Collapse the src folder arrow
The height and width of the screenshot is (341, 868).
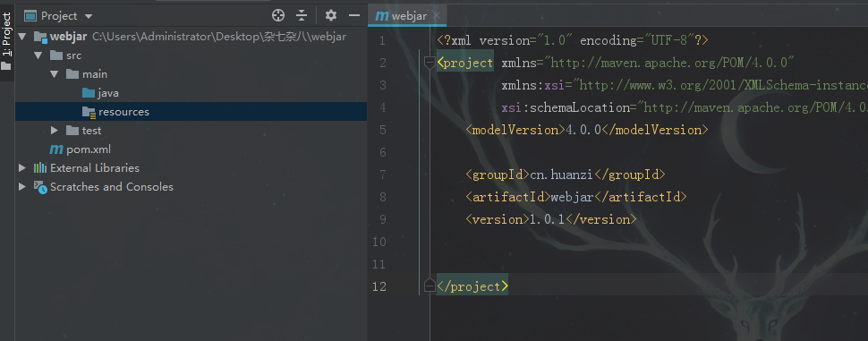[38, 55]
